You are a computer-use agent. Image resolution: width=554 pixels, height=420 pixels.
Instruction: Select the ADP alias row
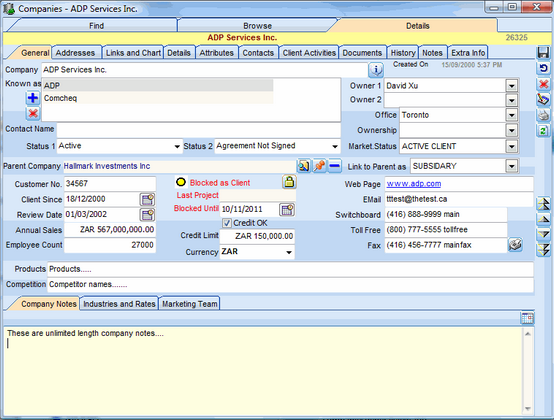click(x=158, y=85)
